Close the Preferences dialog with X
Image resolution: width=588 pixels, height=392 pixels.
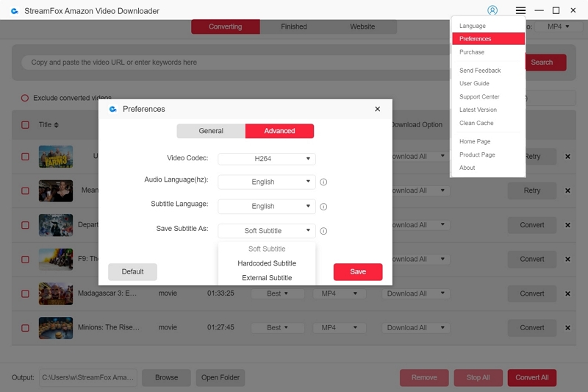[377, 109]
